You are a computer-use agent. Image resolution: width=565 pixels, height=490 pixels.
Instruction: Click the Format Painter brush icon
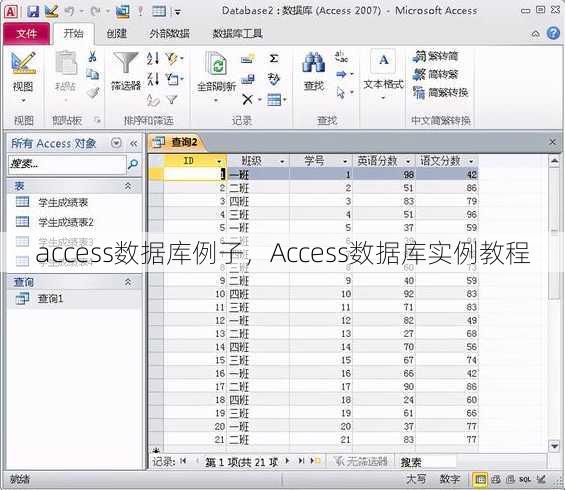(93, 93)
